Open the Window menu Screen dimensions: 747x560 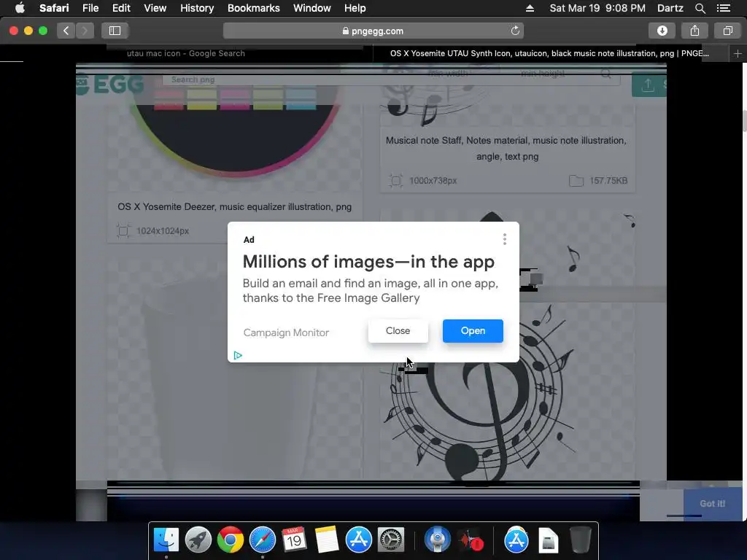click(x=312, y=8)
